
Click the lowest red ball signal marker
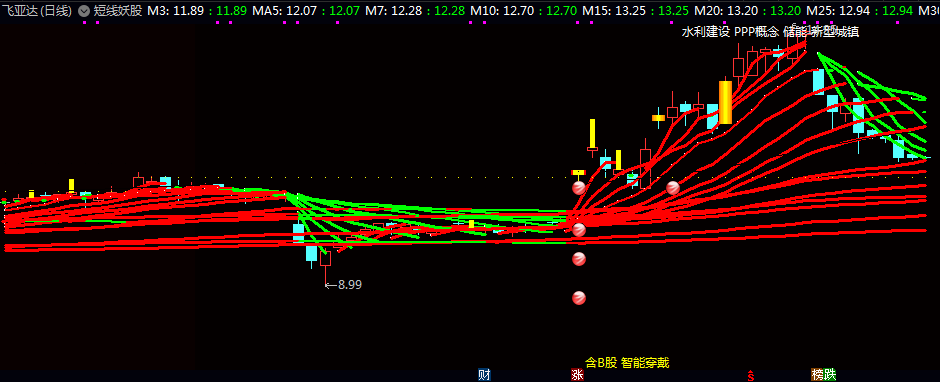(579, 297)
